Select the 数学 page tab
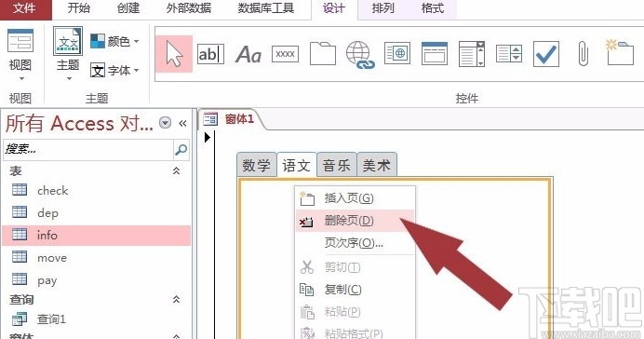The image size is (644, 339). click(256, 165)
